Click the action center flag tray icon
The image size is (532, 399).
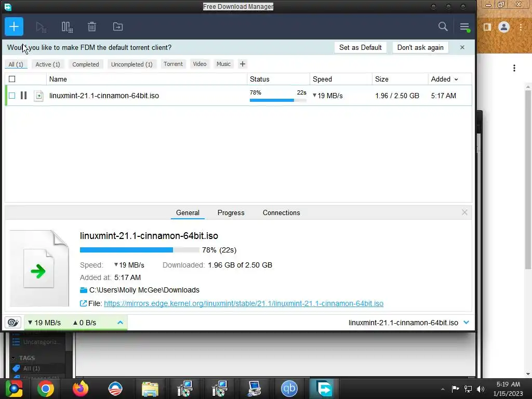(455, 389)
